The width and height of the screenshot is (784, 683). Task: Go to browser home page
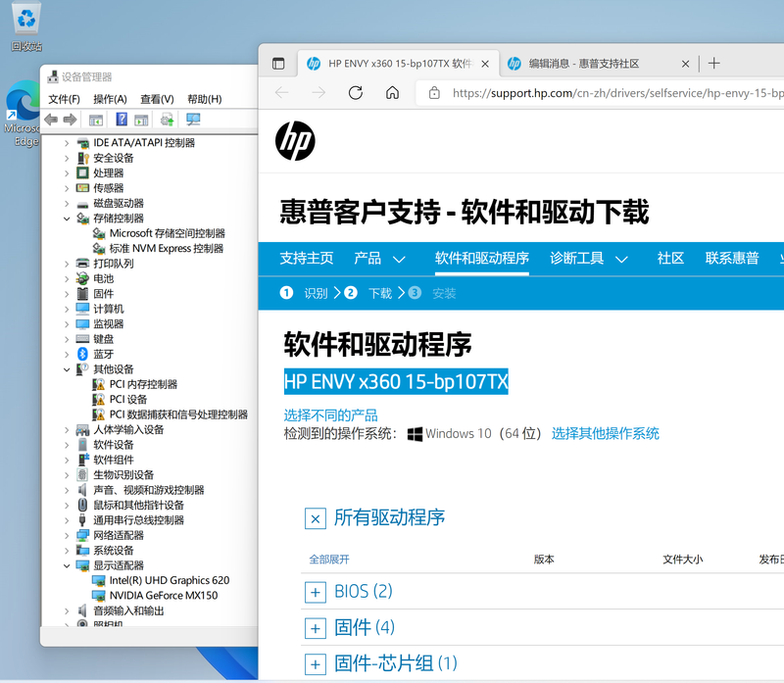[x=392, y=93]
